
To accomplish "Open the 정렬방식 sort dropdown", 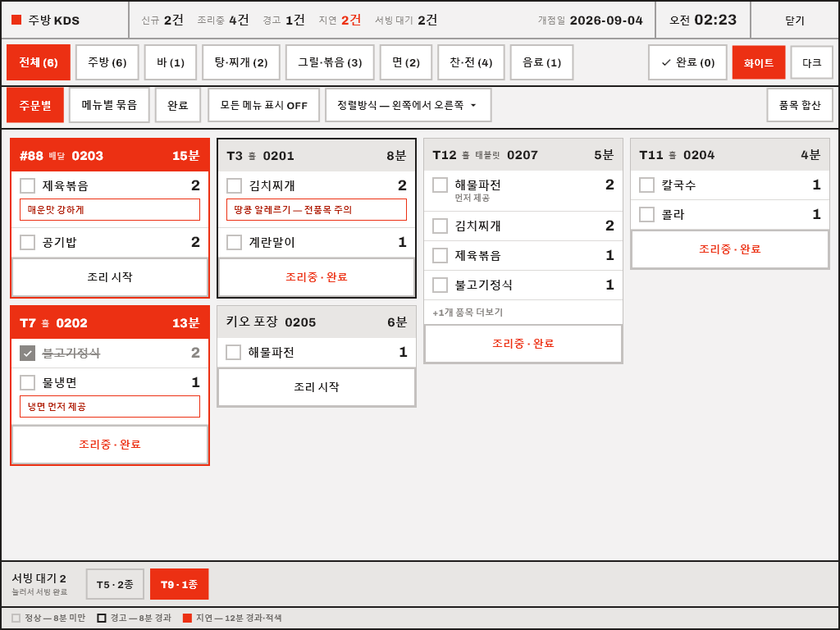I will pos(409,106).
